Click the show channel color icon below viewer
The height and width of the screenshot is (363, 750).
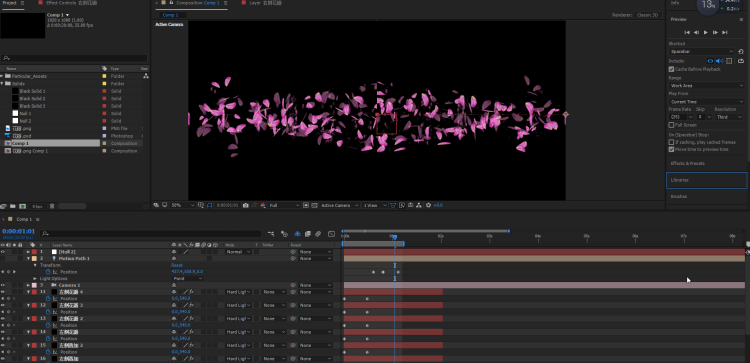tap(263, 205)
